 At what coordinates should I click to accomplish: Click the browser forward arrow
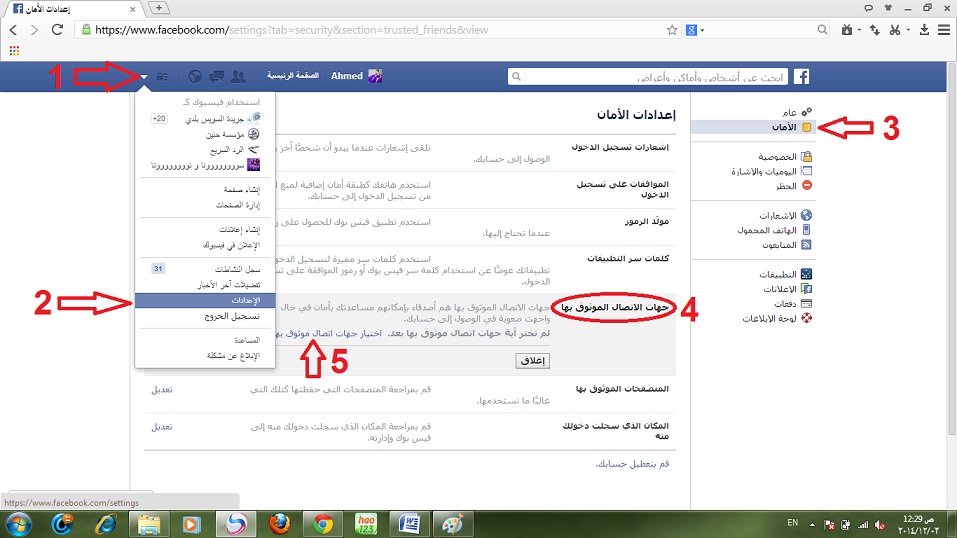click(x=34, y=30)
